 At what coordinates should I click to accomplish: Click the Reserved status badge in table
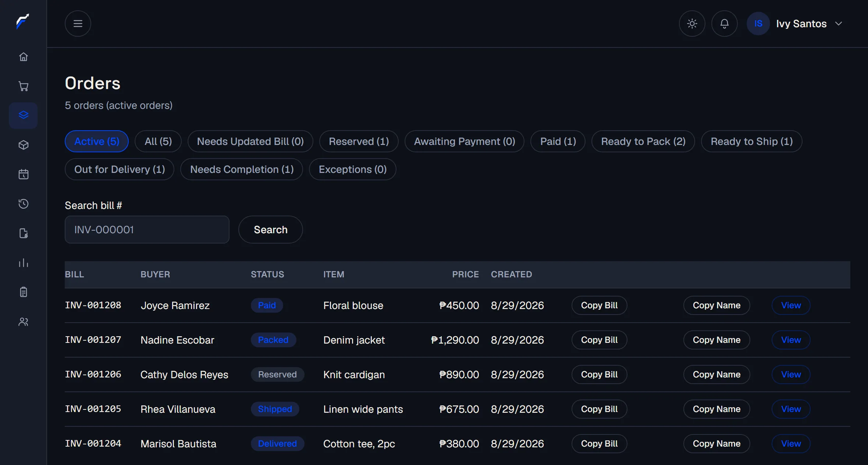277,375
